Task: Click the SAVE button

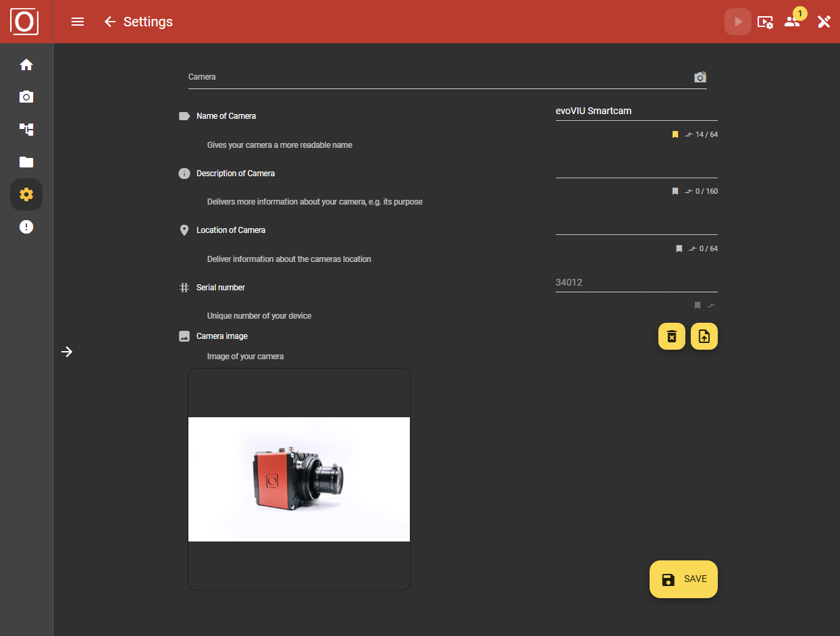Action: pyautogui.click(x=683, y=579)
